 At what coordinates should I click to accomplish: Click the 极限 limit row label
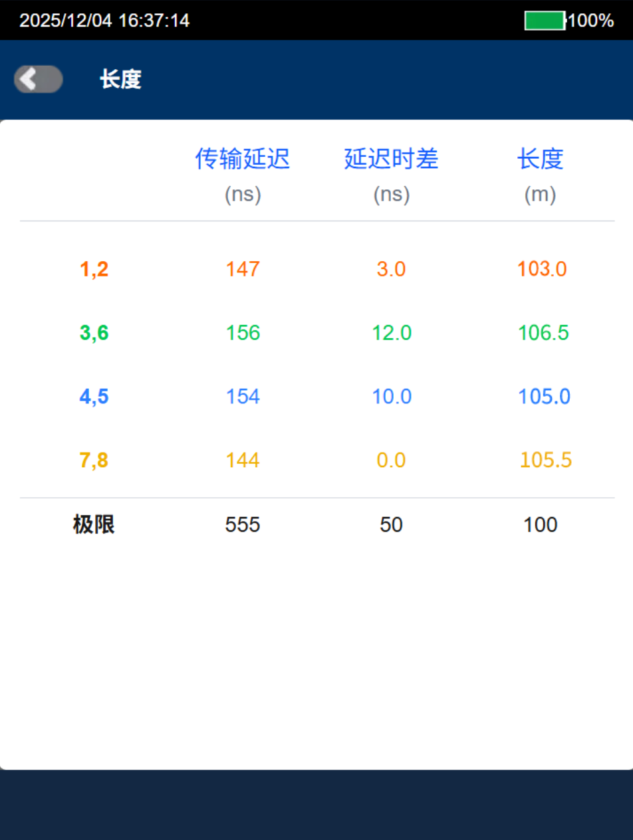coord(94,525)
